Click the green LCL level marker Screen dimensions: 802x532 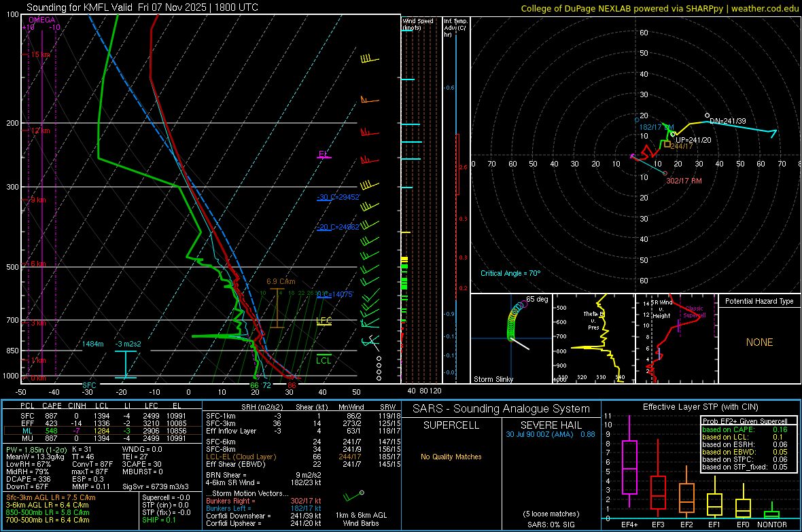[324, 359]
